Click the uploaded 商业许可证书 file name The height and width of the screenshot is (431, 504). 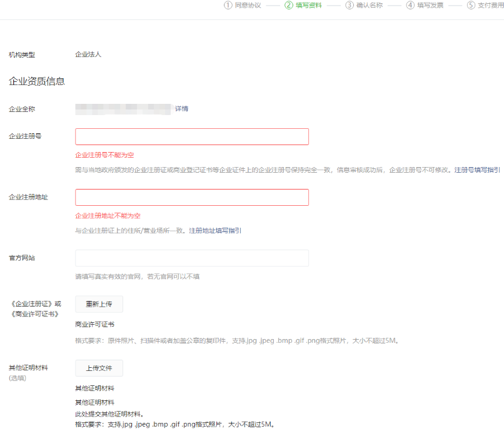tap(94, 325)
